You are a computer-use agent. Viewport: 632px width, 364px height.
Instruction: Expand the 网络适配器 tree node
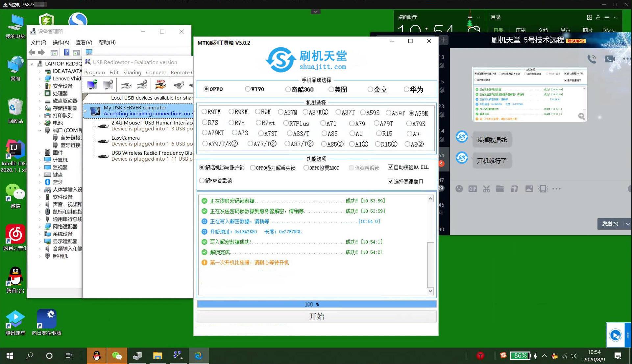(x=40, y=227)
